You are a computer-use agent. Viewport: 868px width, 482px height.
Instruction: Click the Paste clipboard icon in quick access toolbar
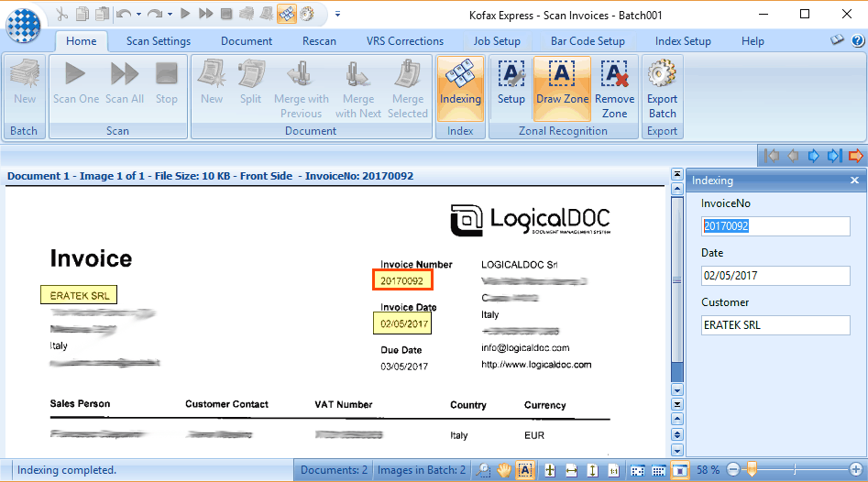click(102, 14)
